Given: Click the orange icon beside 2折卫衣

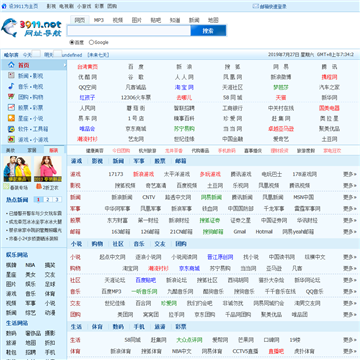Looking at the screenshot, I should [x=39, y=187].
